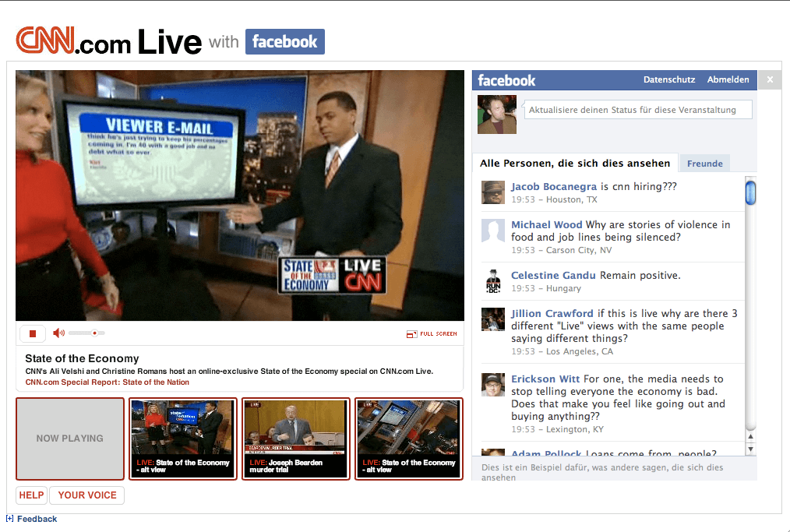
Task: Open Adam Pollock's profile link
Action: 546,453
